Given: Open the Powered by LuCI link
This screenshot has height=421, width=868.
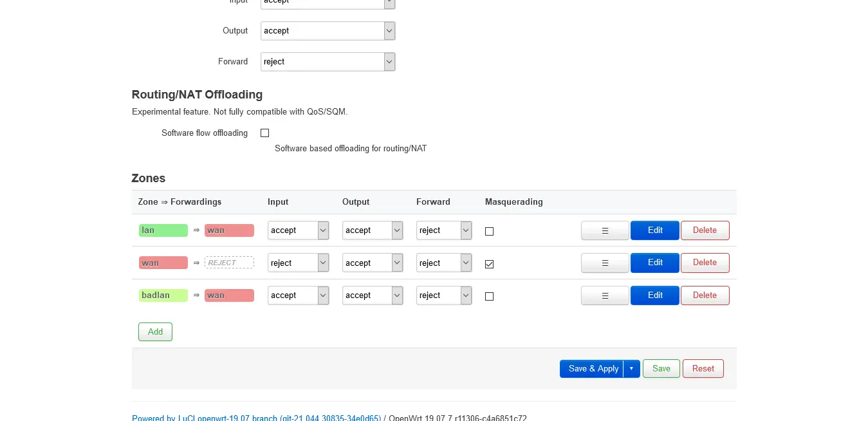Looking at the screenshot, I should click(x=256, y=418).
